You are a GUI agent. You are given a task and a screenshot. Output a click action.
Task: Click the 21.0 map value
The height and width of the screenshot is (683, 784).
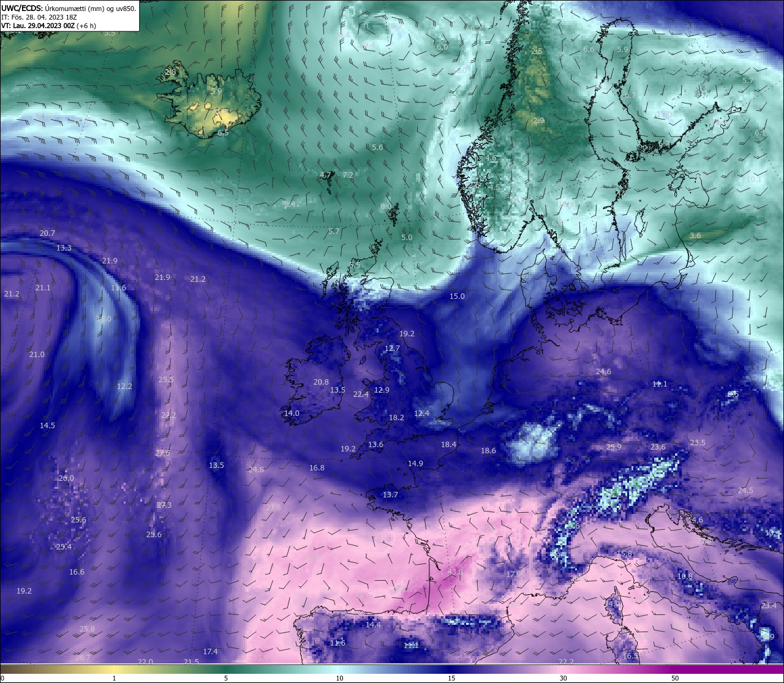click(x=37, y=354)
